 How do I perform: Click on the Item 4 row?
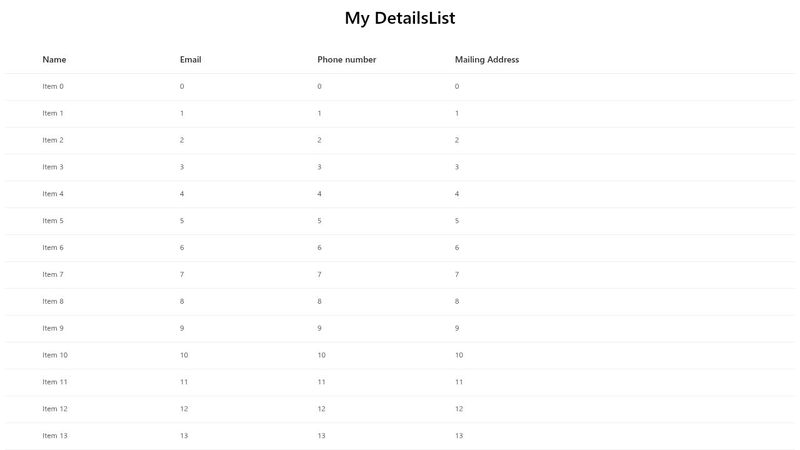click(53, 194)
